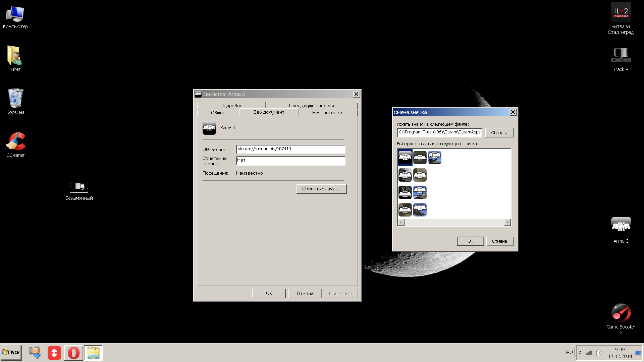
Task: Click OK in the Смена значка dialog
Action: pos(470,241)
